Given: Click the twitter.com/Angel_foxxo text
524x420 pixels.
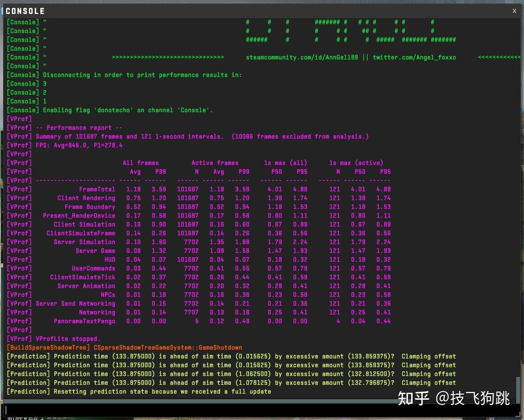Looking at the screenshot, I should click(x=414, y=57).
